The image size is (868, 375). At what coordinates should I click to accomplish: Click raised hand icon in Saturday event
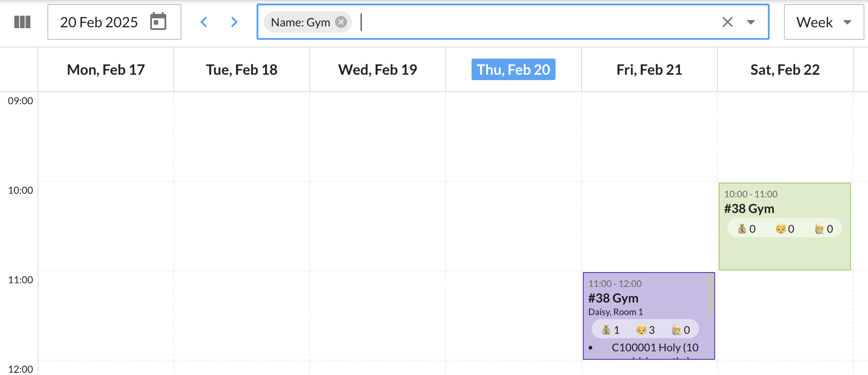click(819, 229)
